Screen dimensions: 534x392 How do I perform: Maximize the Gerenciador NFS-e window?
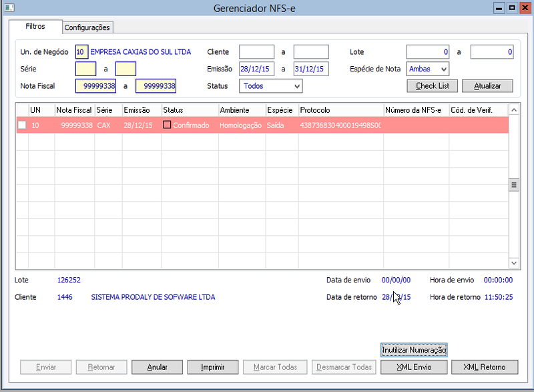[x=512, y=8]
